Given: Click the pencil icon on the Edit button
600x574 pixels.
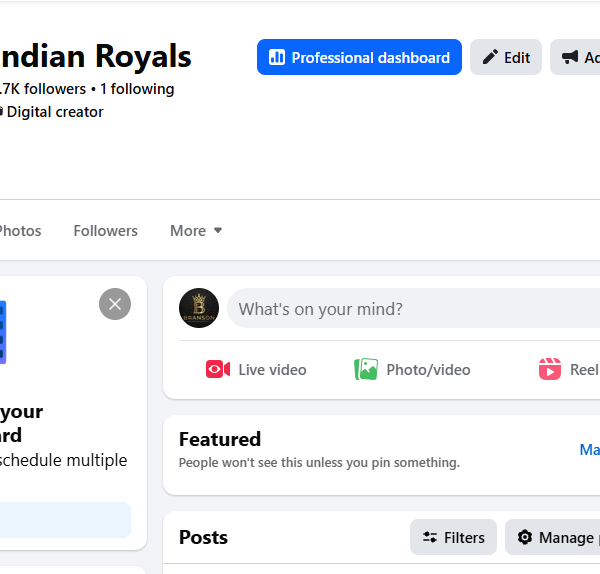Looking at the screenshot, I should point(490,57).
